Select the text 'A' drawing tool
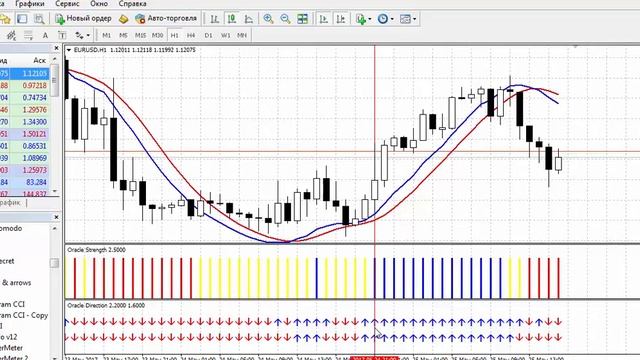This screenshot has width=640, height=360. (45, 36)
